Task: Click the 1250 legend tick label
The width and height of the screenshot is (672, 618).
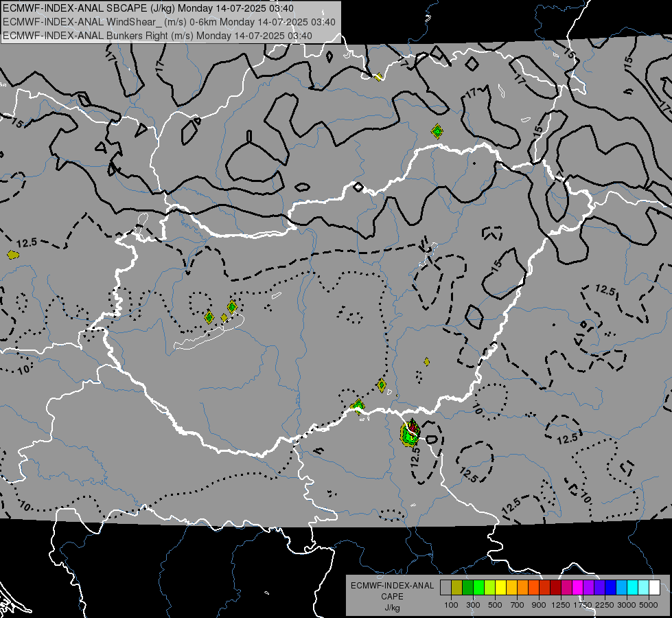Action: click(x=561, y=605)
